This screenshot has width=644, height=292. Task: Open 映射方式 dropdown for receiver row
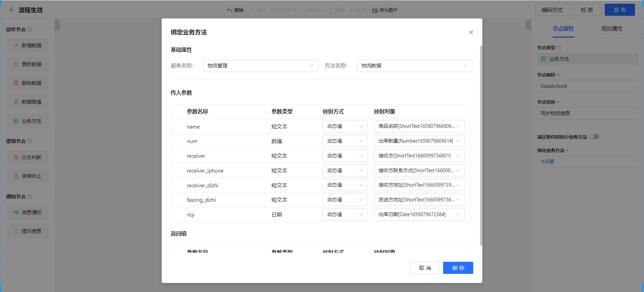(x=345, y=156)
